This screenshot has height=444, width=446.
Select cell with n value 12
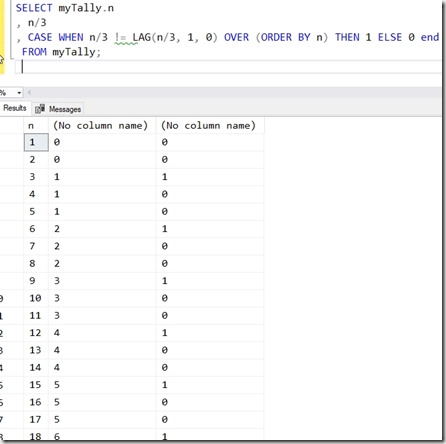tap(36, 333)
